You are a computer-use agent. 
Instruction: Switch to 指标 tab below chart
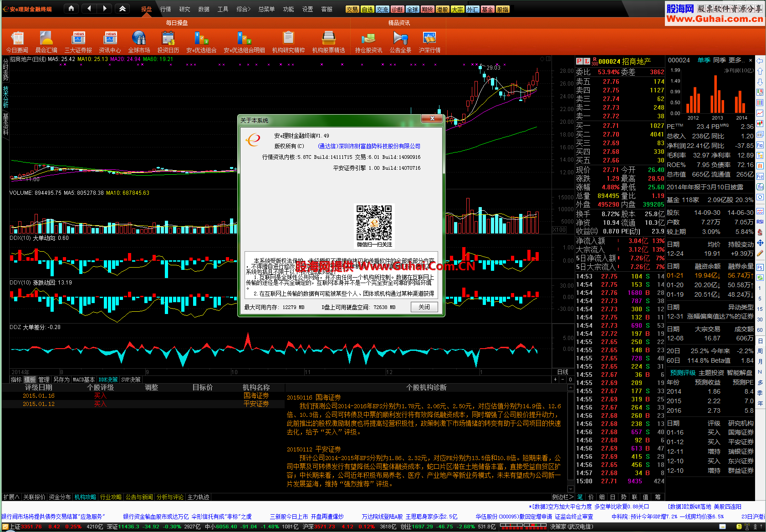(x=16, y=380)
